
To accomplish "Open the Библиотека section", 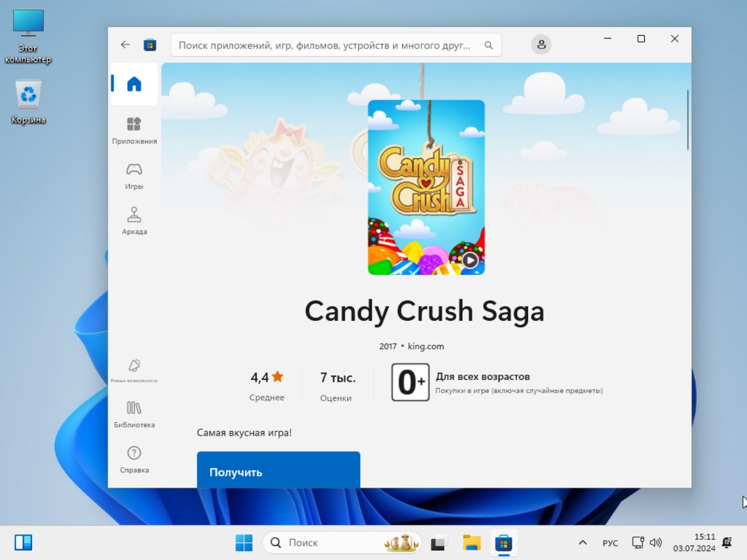I will point(134,414).
